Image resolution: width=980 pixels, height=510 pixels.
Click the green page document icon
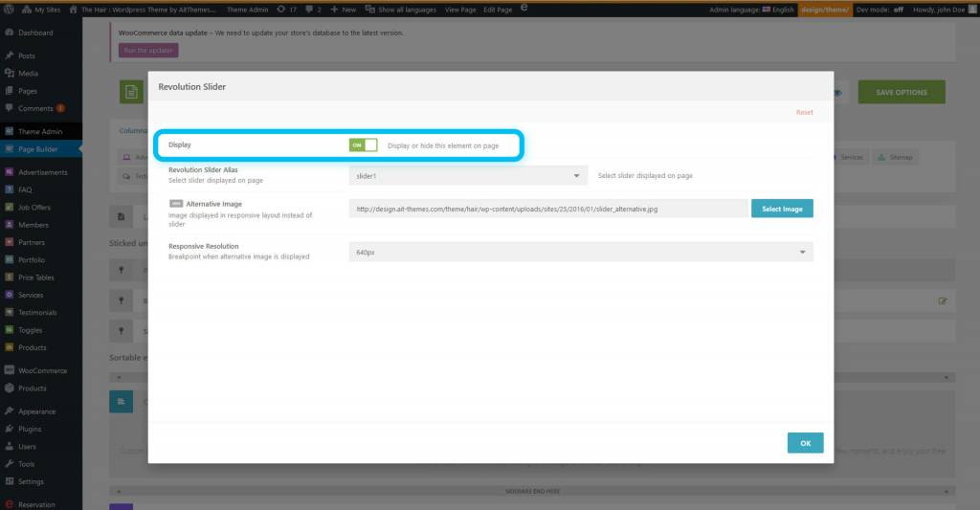[x=131, y=92]
